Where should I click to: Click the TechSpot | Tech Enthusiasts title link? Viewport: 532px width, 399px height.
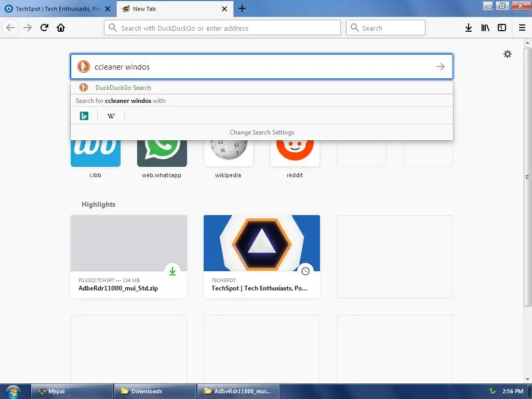pos(260,288)
